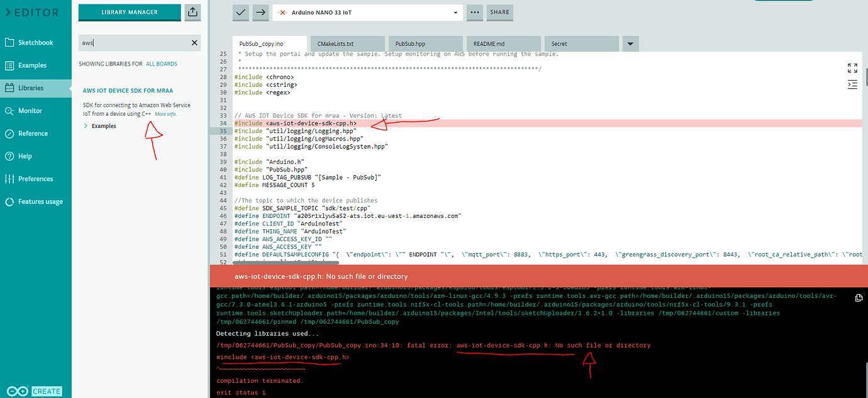Copy console output using clipboard icon
Image resolution: width=868 pixels, height=398 pixels.
coord(859,298)
